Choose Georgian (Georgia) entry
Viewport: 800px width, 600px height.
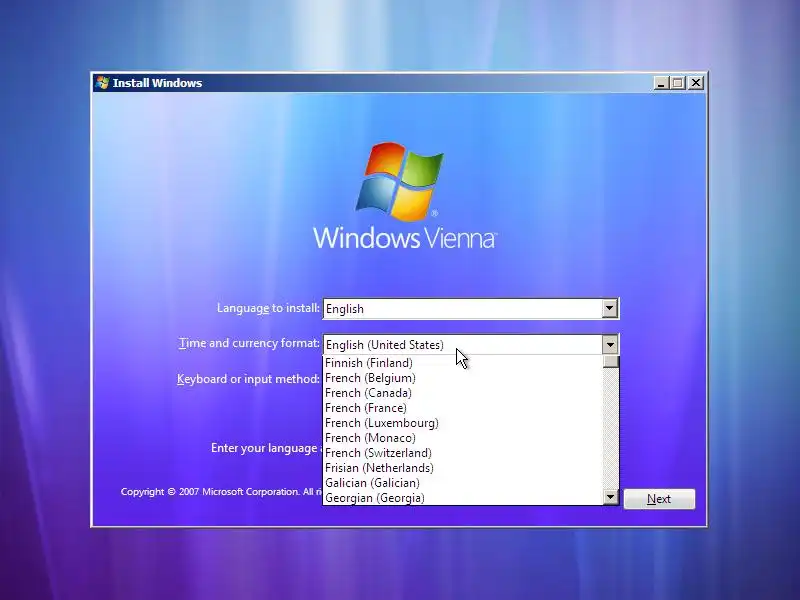click(x=463, y=498)
